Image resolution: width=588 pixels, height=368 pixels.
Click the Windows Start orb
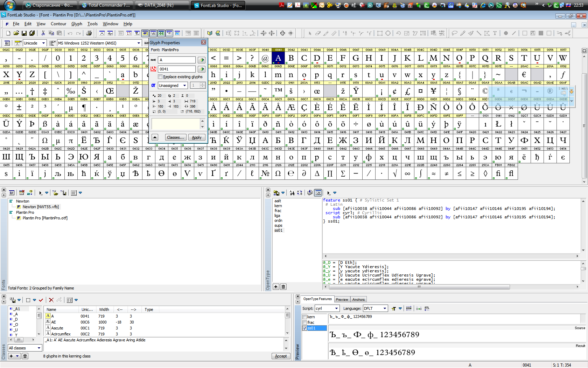(x=9, y=5)
